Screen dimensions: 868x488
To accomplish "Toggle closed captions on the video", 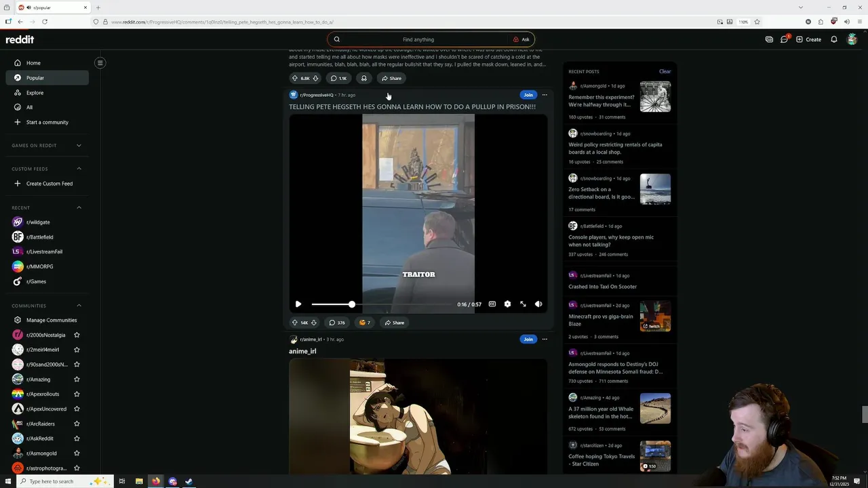I will pyautogui.click(x=492, y=304).
